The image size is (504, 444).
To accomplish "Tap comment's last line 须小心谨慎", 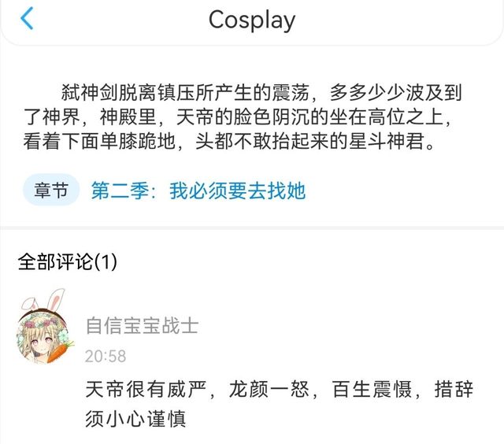I will pos(135,419).
